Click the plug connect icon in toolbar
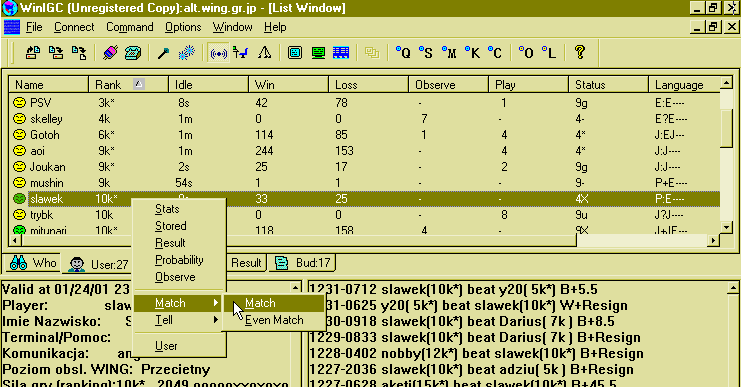 tap(110, 52)
